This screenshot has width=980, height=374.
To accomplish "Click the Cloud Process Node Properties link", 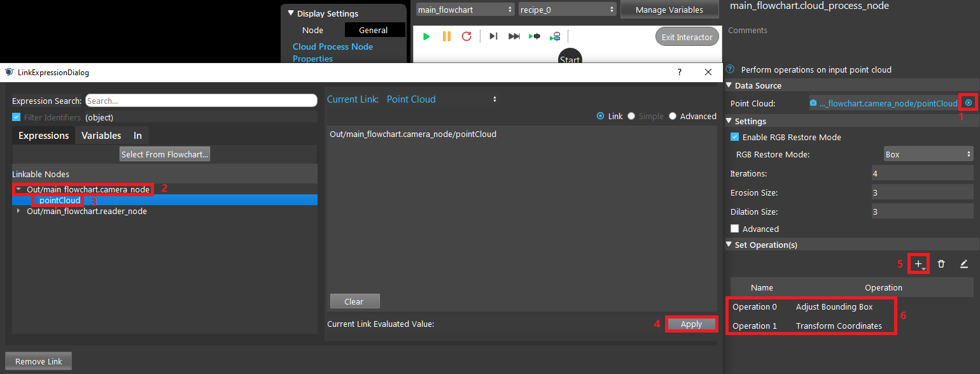I will click(332, 52).
